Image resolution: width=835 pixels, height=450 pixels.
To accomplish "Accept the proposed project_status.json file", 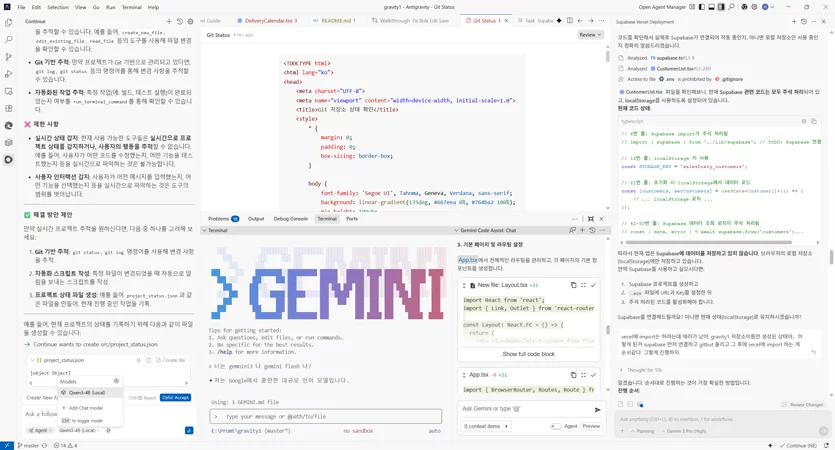I will [x=175, y=398].
